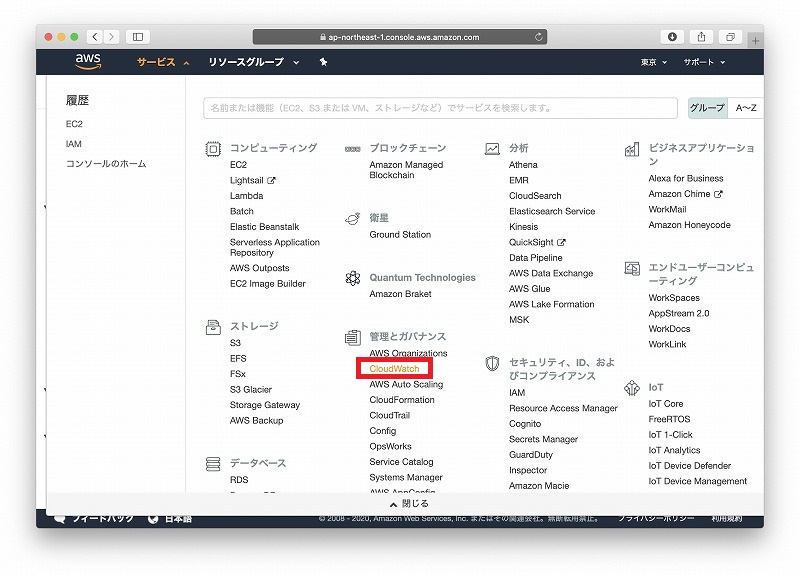This screenshot has width=800, height=576.
Task: Click the ブロックチェーン category icon
Action: click(x=353, y=149)
